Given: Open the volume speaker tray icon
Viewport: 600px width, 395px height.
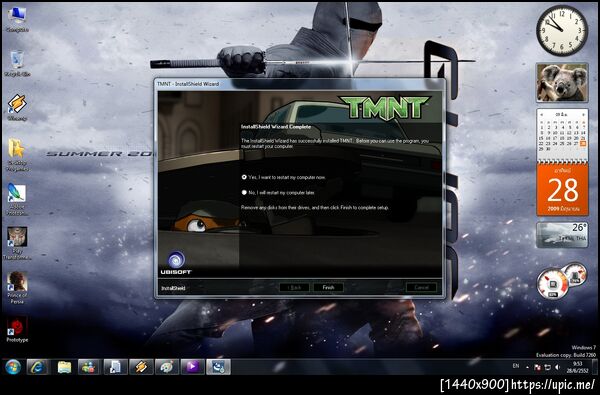Looking at the screenshot, I should [x=558, y=367].
